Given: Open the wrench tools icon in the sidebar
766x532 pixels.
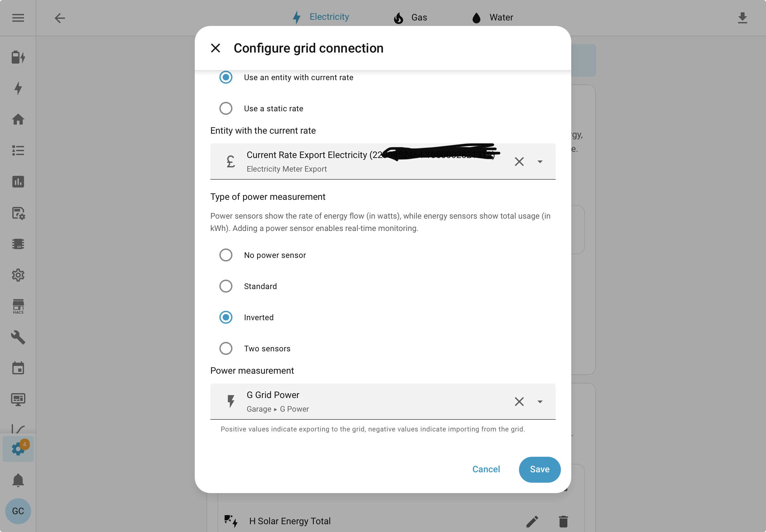Looking at the screenshot, I should pyautogui.click(x=18, y=337).
